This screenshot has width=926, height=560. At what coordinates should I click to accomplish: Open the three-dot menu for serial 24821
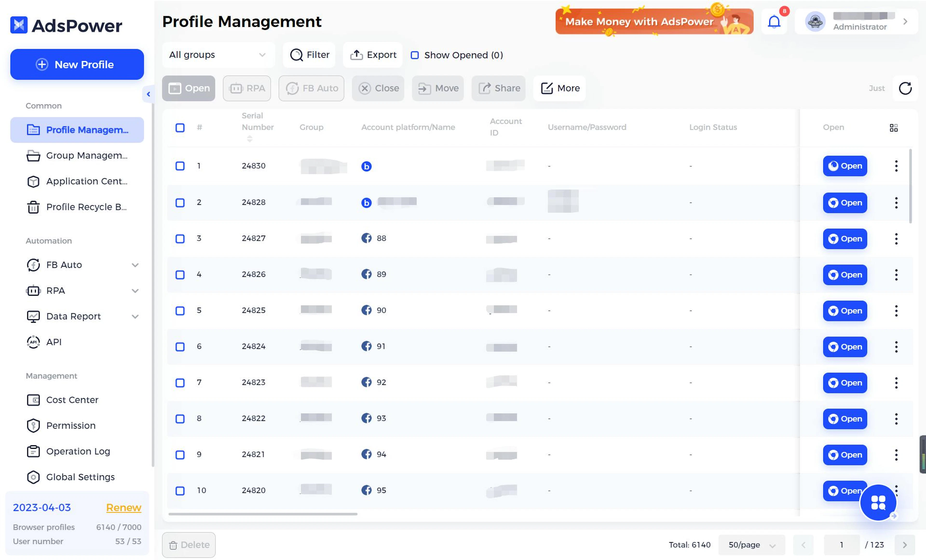[896, 455]
